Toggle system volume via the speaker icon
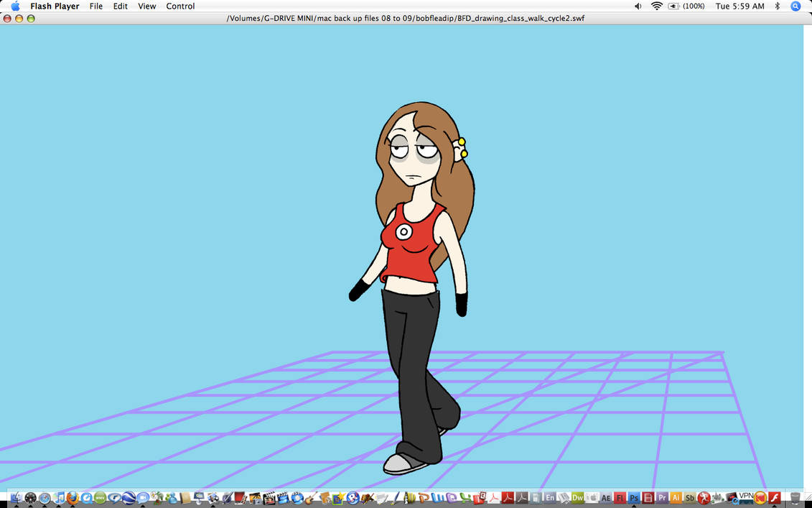The height and width of the screenshot is (508, 812). [638, 6]
